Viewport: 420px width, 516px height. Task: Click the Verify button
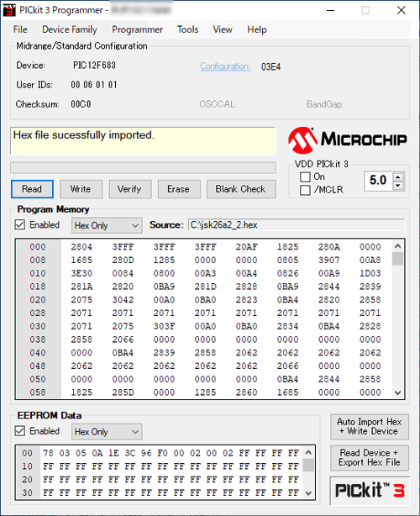tap(129, 189)
